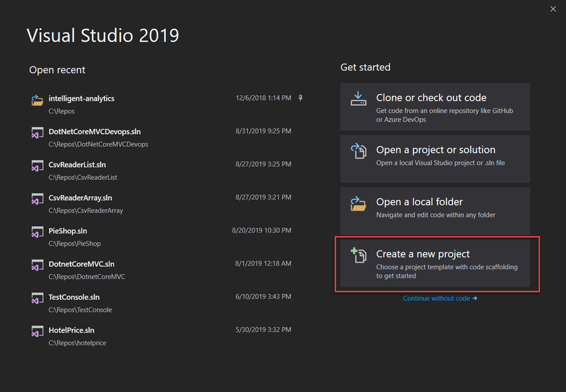
Task: Click the CsvReaderArray.sln solution icon
Action: (x=37, y=199)
